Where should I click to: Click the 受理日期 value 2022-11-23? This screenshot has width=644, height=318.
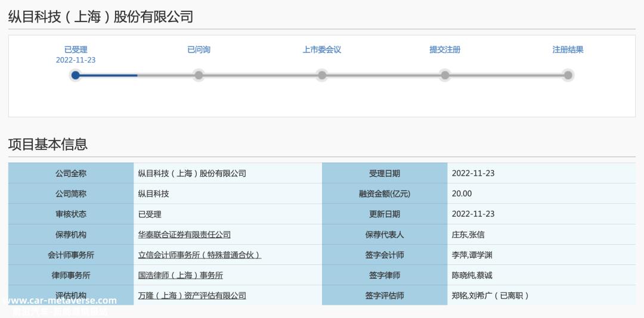click(473, 173)
